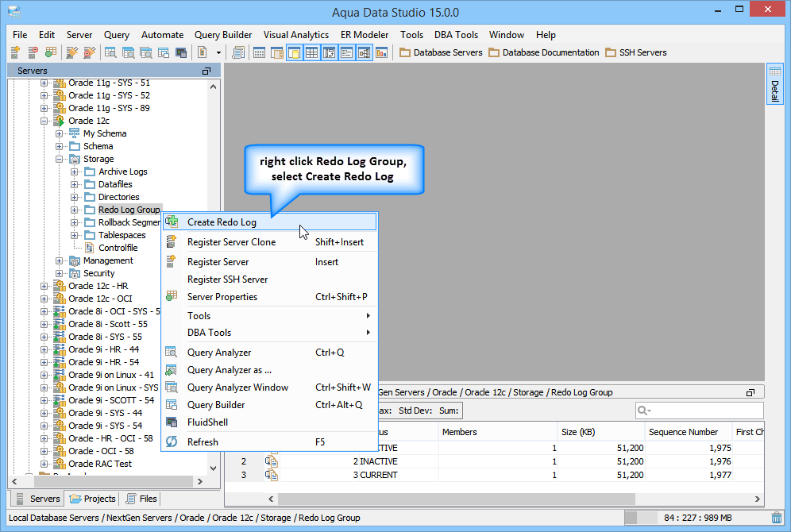Screen dimensions: 791x532
Task: Click the Register Server toolbar icon
Action: click(x=15, y=52)
